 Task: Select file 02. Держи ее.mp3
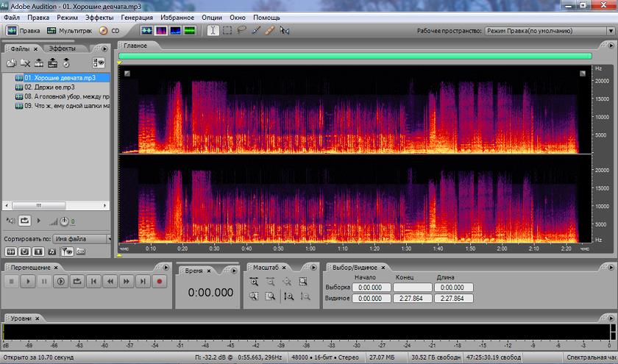pos(49,87)
